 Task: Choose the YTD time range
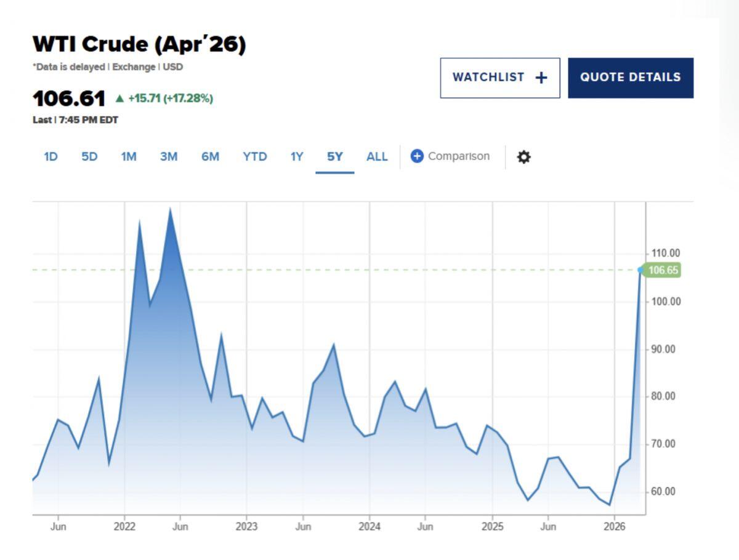coord(255,157)
